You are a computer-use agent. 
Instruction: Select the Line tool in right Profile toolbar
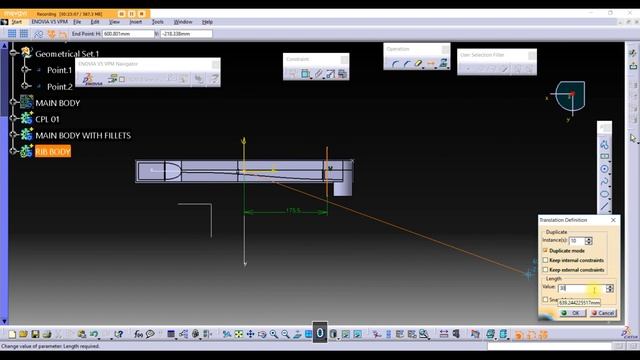604,206
